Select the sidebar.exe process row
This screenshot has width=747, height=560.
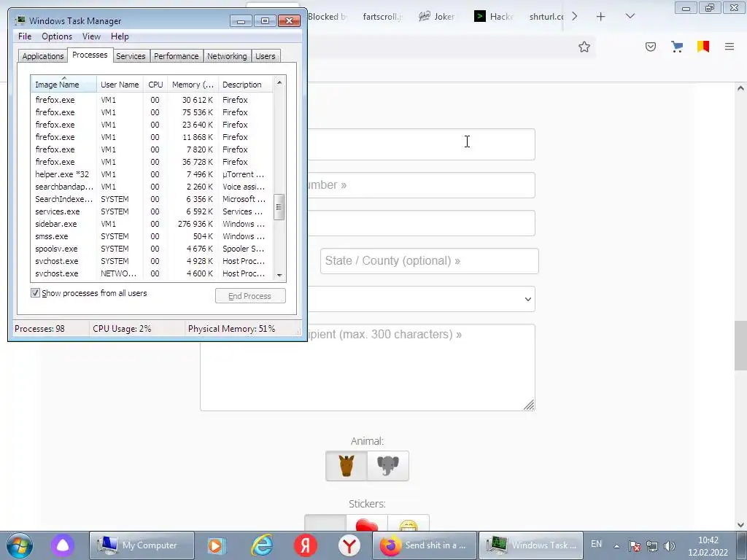[x=152, y=224]
